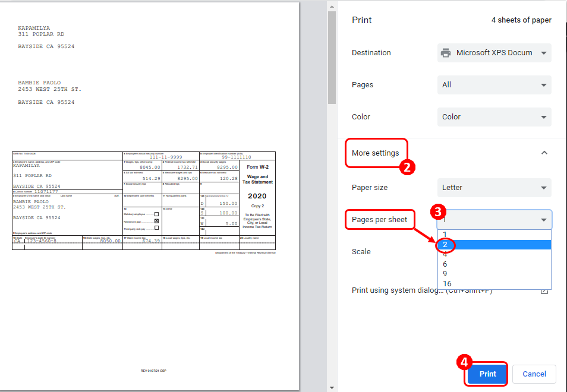Click the wages value 8045.00 in preview
The width and height of the screenshot is (567, 392).
click(x=150, y=167)
